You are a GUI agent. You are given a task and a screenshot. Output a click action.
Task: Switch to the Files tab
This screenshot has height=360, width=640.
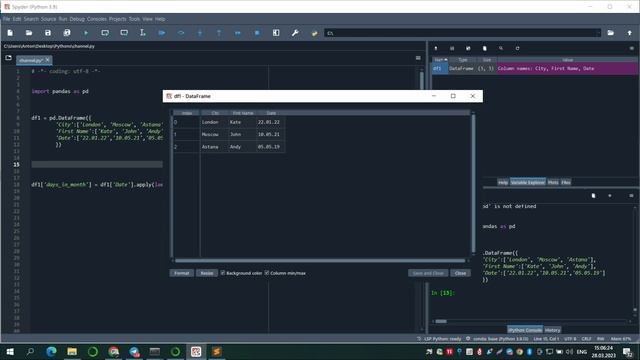coord(566,182)
